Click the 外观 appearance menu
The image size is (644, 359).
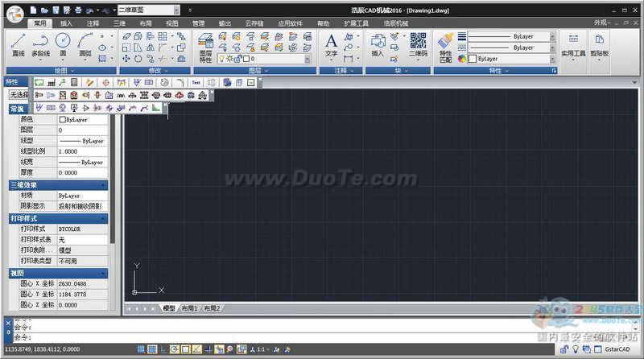tap(601, 23)
